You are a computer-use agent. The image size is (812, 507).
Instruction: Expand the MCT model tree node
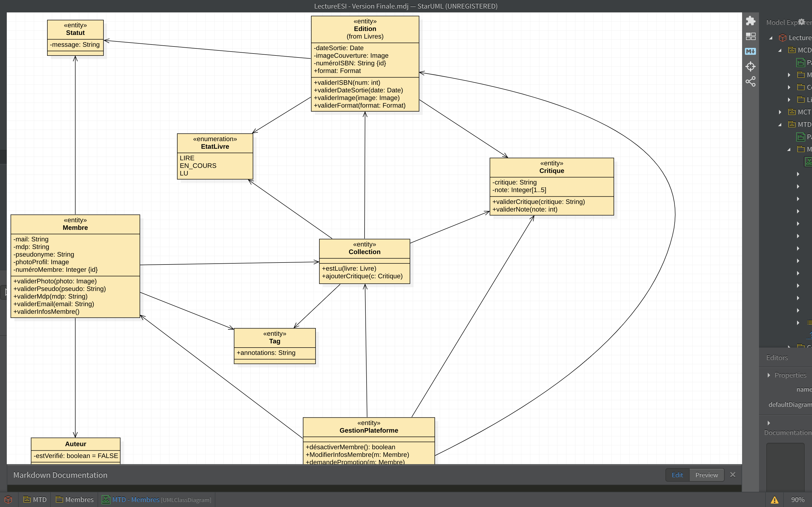[780, 112]
